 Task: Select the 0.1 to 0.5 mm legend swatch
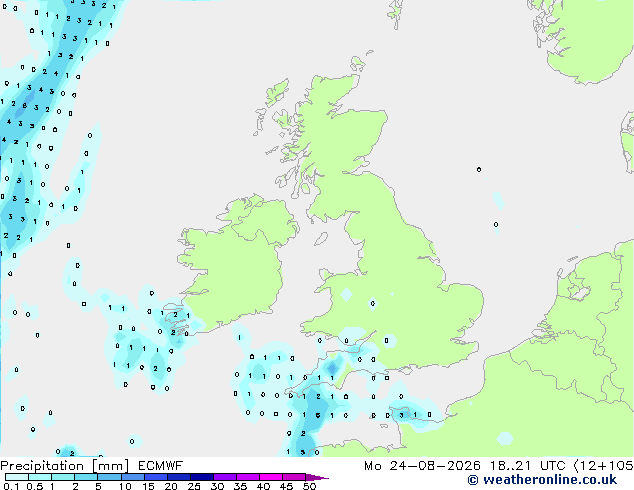[x=17, y=477]
